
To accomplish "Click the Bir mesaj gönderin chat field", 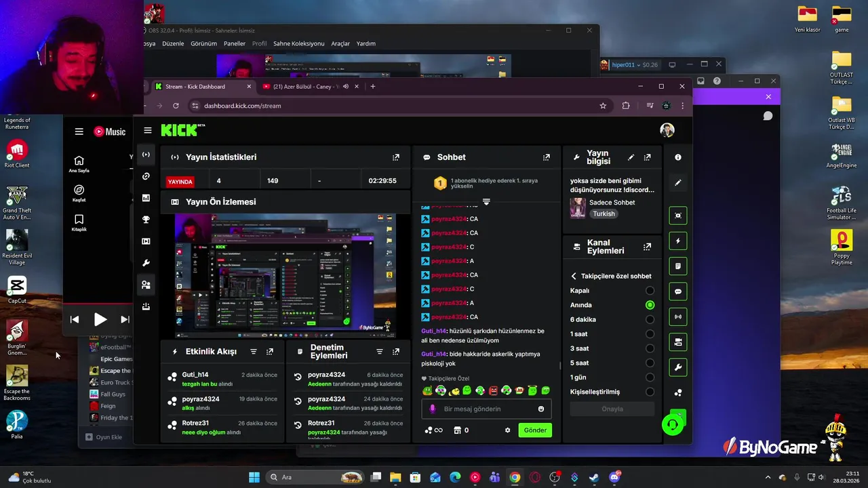I will pyautogui.click(x=486, y=409).
